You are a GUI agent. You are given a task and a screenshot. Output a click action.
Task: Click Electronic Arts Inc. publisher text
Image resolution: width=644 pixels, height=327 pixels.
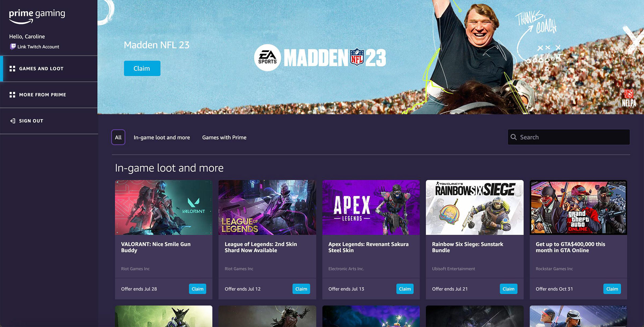[346, 269]
